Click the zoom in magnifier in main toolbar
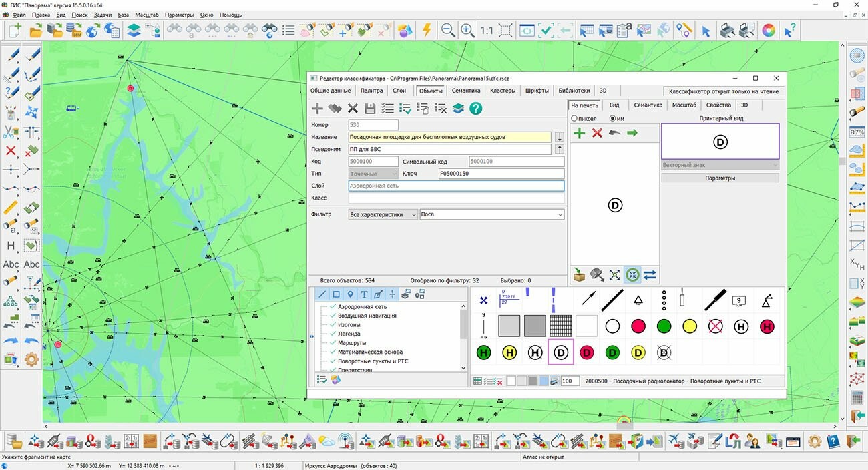Image resolution: width=868 pixels, height=470 pixels. click(467, 30)
